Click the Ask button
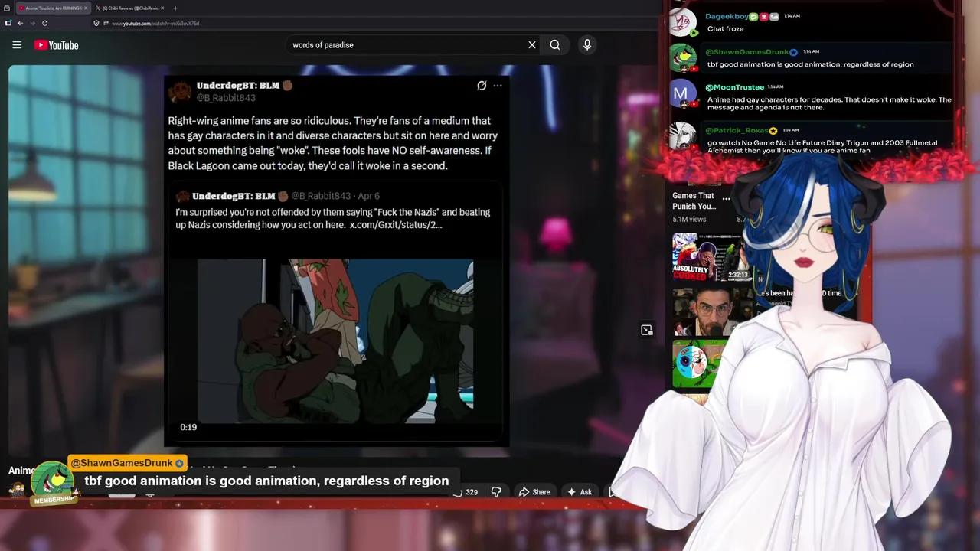 (x=579, y=492)
